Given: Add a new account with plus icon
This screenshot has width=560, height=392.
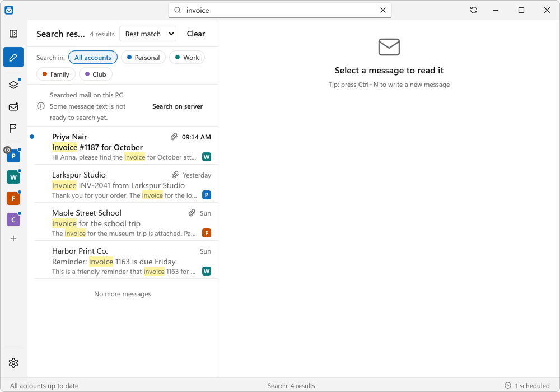Looking at the screenshot, I should (13, 239).
